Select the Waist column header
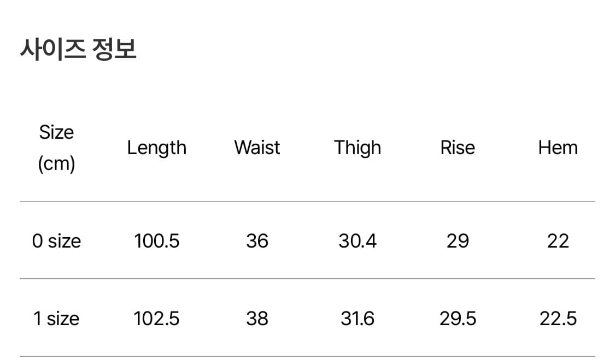 point(257,148)
